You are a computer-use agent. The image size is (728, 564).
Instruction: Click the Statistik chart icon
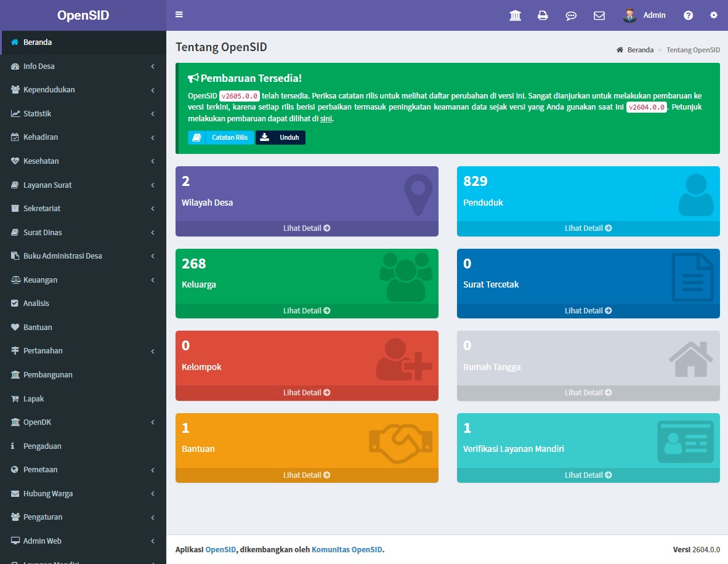coord(15,113)
